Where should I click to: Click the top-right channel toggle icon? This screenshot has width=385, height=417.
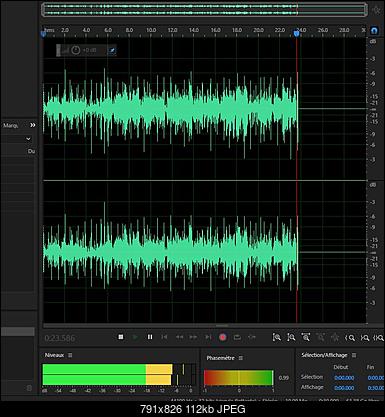[377, 10]
